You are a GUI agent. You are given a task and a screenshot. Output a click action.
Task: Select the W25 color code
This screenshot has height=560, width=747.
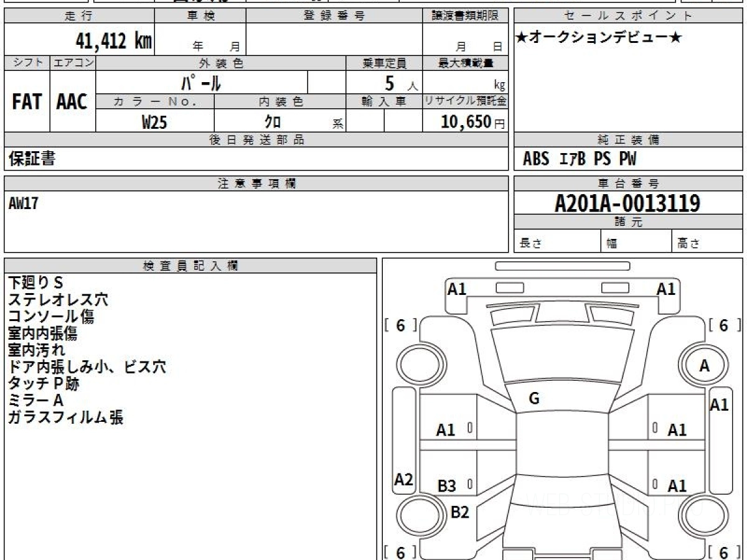154,122
